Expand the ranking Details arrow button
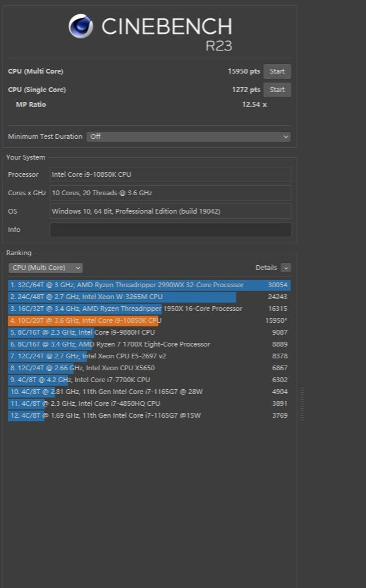The image size is (366, 588). [x=286, y=268]
